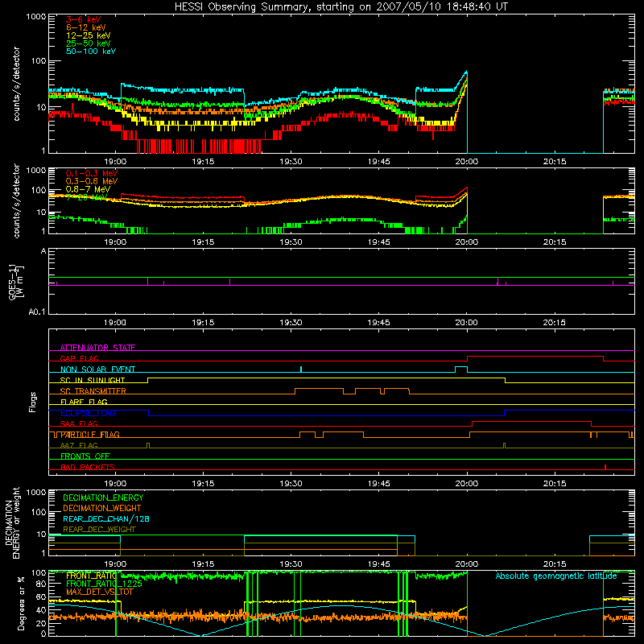Click the SAA_FLAG label

(x=79, y=423)
